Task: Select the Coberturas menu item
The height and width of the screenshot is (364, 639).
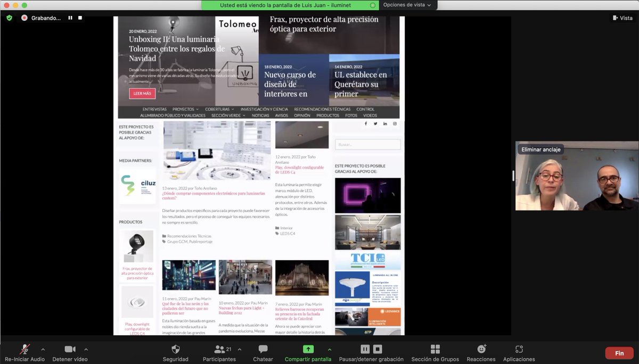Action: tap(217, 109)
